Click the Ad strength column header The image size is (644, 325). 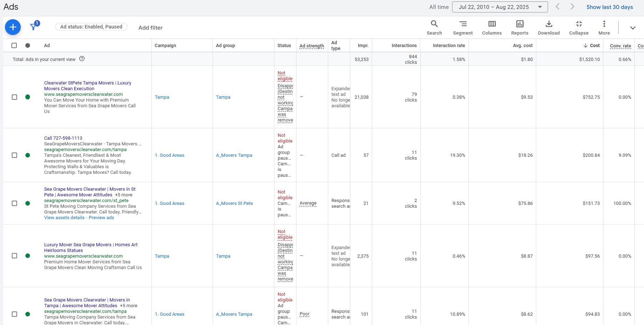point(311,46)
